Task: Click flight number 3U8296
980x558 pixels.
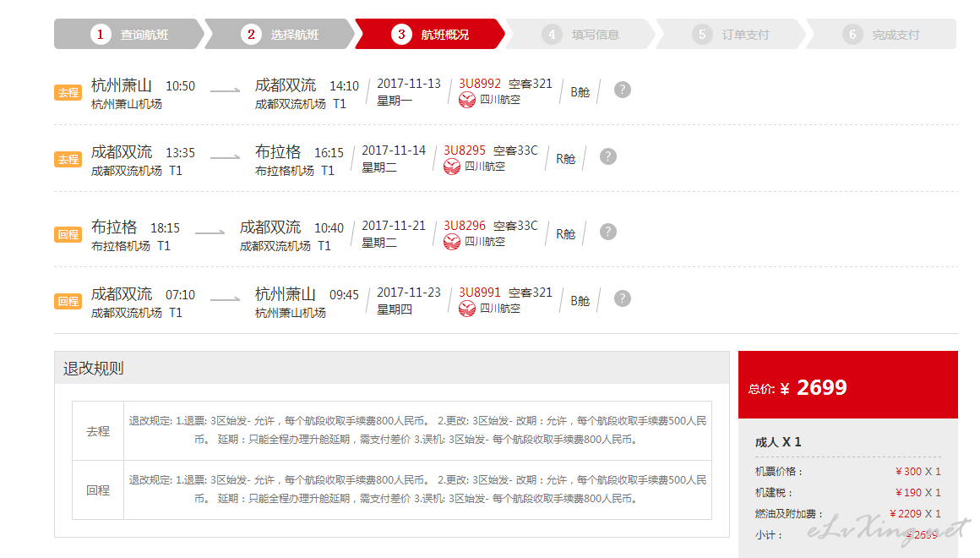Action: coord(465,226)
